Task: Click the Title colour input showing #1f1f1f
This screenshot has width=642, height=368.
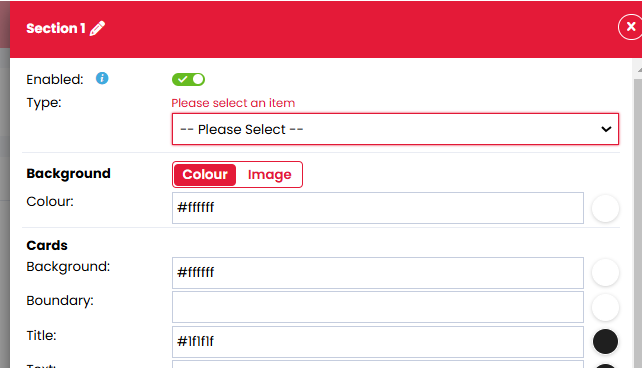Action: [x=378, y=342]
